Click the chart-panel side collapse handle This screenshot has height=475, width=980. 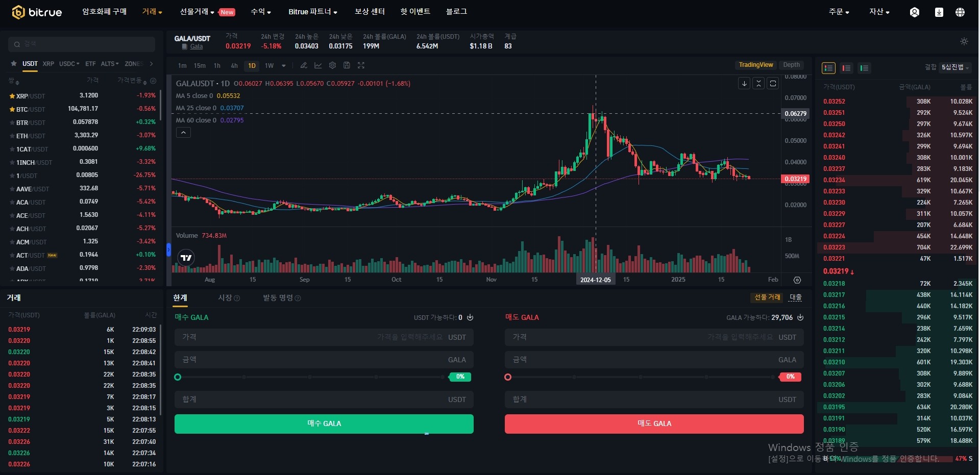click(168, 249)
